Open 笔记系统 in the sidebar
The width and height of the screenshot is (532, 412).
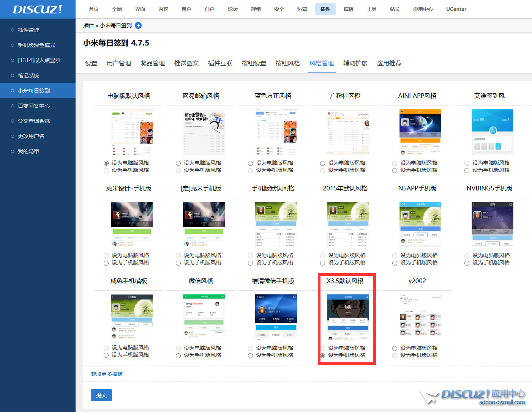coord(38,75)
